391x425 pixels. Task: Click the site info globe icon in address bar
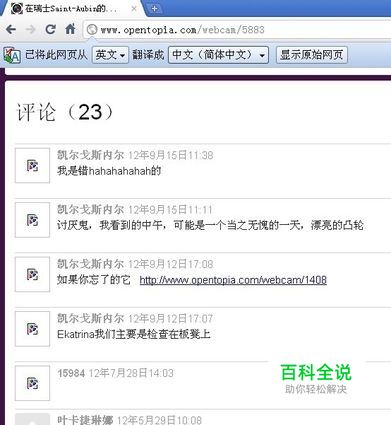(92, 30)
